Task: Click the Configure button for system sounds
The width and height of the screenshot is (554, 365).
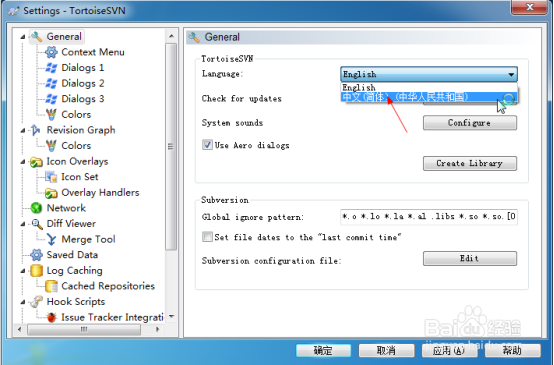Action: coord(470,123)
